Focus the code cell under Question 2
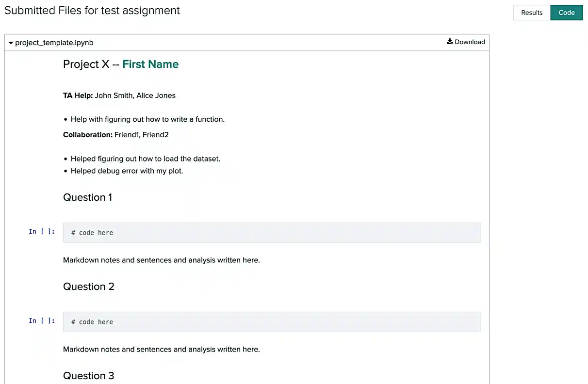Screen dimensions: 588x384 tap(272, 322)
